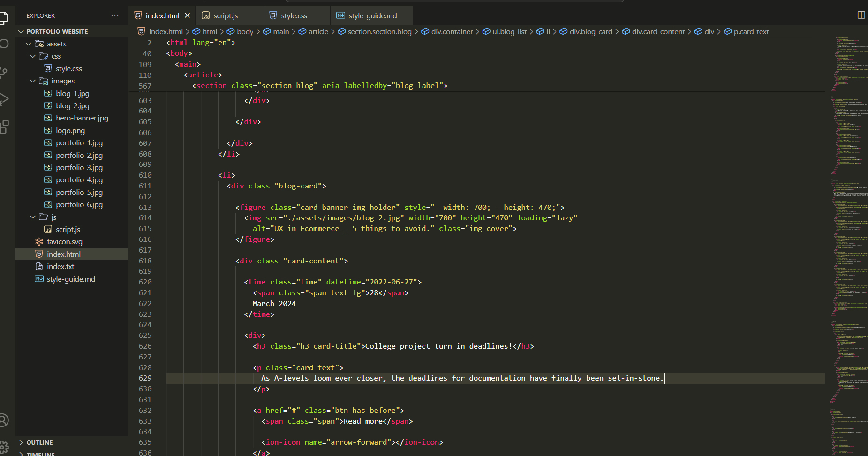Select the index.html editor tab
The height and width of the screenshot is (456, 868).
(162, 15)
